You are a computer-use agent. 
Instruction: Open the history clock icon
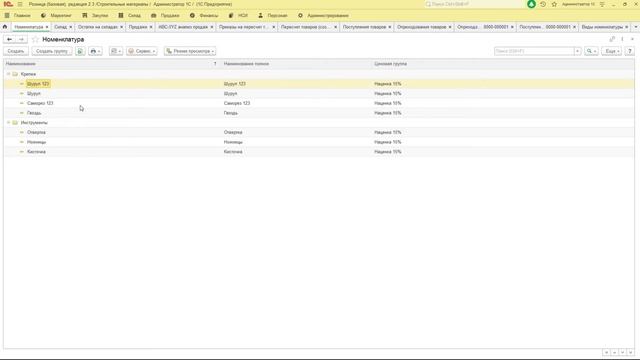pos(543,4)
